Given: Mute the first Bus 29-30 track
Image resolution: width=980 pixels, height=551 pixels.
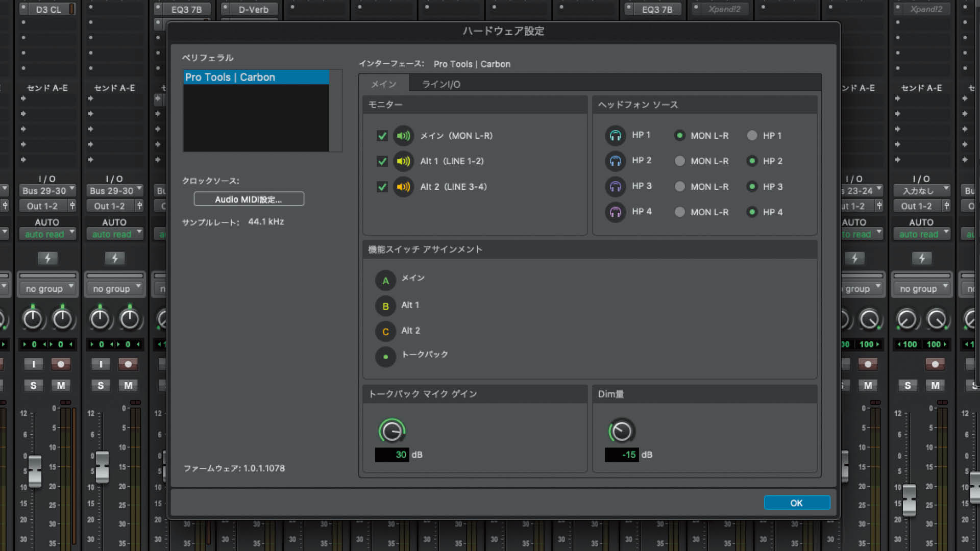Looking at the screenshot, I should 61,385.
